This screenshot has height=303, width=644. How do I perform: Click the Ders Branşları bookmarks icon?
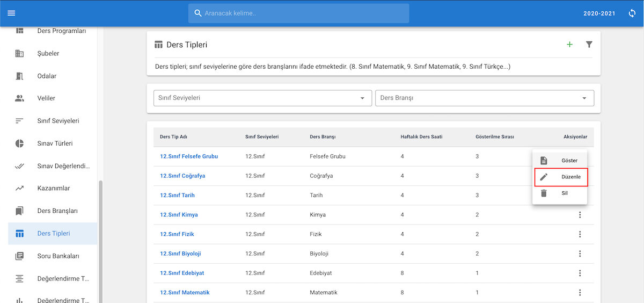pos(20,211)
